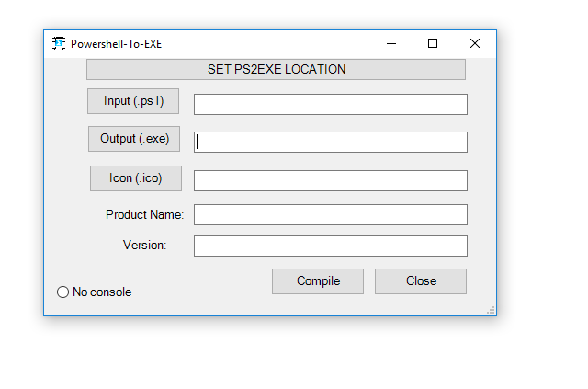Click the window resize grip corner

coord(491,310)
